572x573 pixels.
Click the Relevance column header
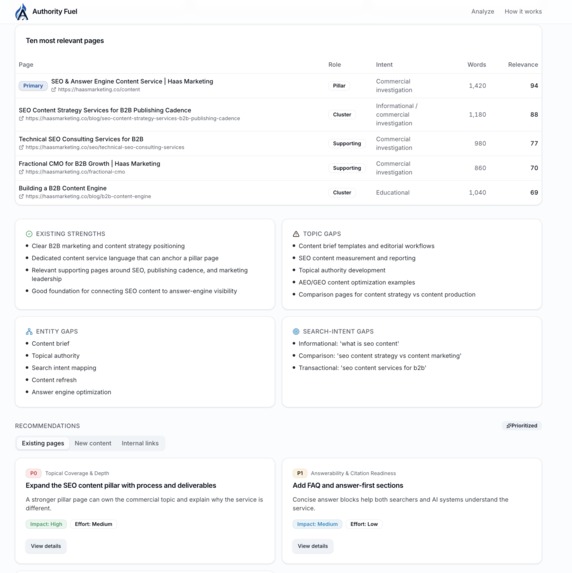(523, 65)
